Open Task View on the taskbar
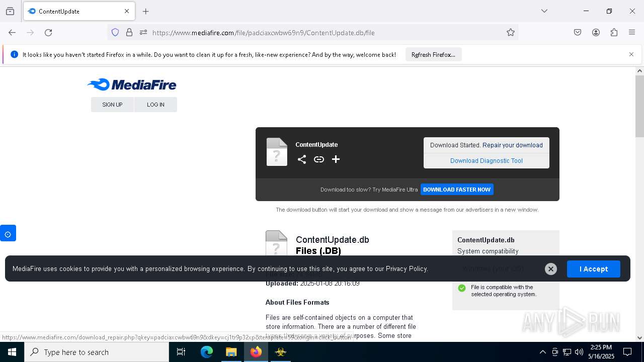Screen dimensions: 644x362 [x=181, y=352]
